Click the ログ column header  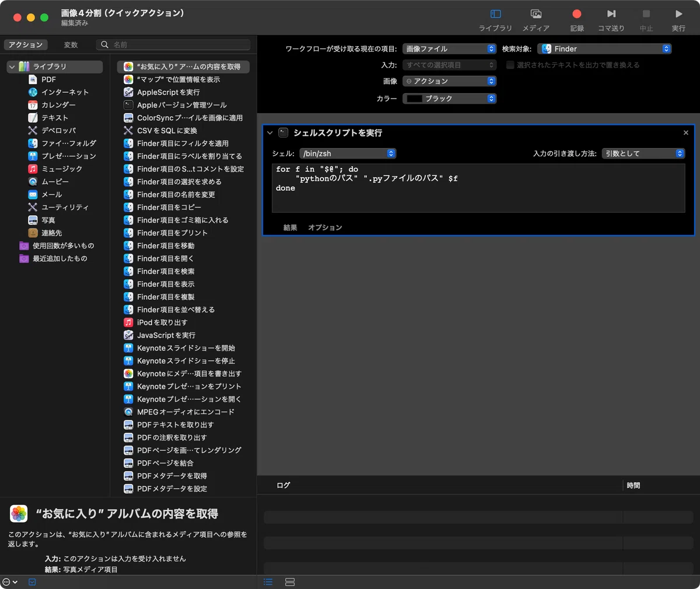(x=283, y=485)
